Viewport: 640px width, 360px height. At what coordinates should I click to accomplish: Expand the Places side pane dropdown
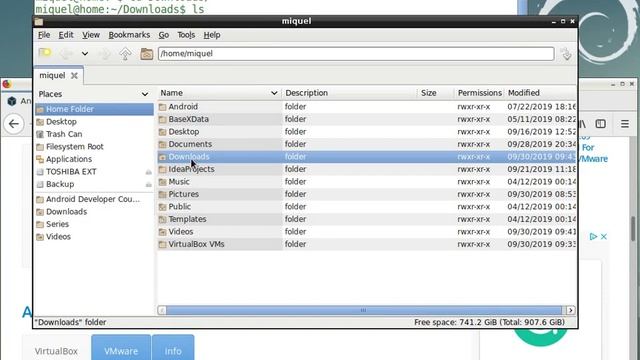pos(145,94)
